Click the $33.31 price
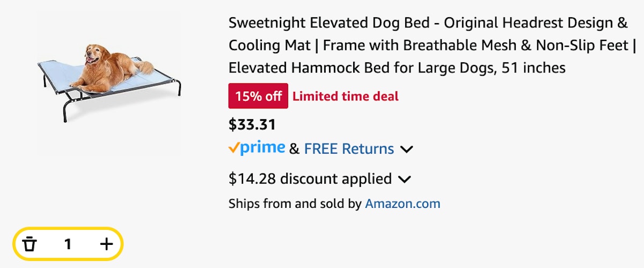 (252, 125)
